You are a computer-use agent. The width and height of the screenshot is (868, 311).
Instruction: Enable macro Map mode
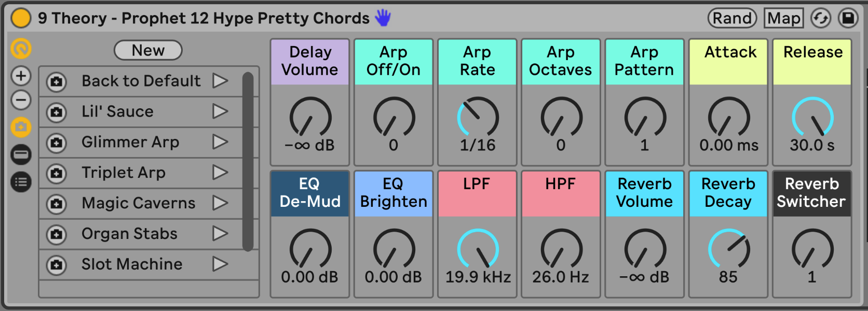click(784, 18)
